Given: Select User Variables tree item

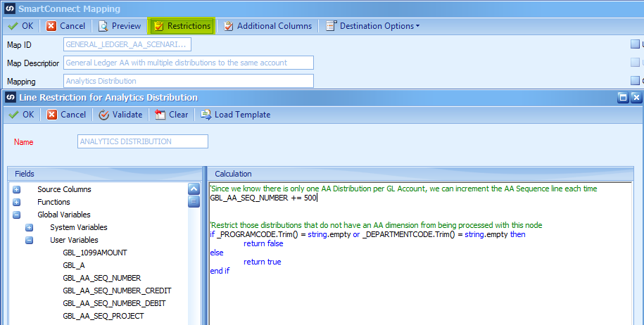Looking at the screenshot, I should click(x=74, y=240).
